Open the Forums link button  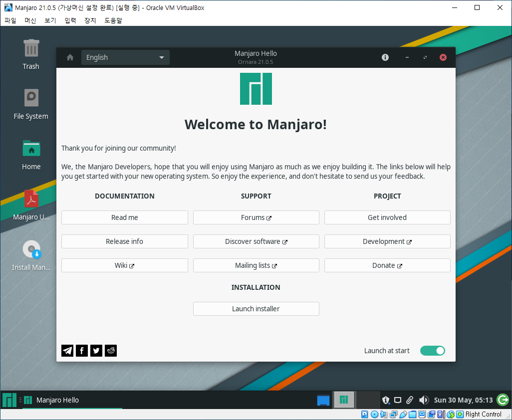pyautogui.click(x=256, y=217)
